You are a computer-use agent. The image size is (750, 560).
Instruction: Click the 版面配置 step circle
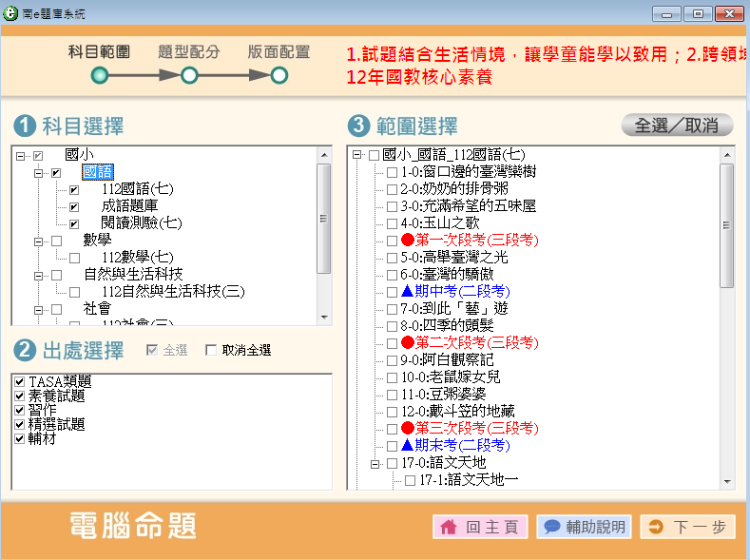pyautogui.click(x=279, y=75)
